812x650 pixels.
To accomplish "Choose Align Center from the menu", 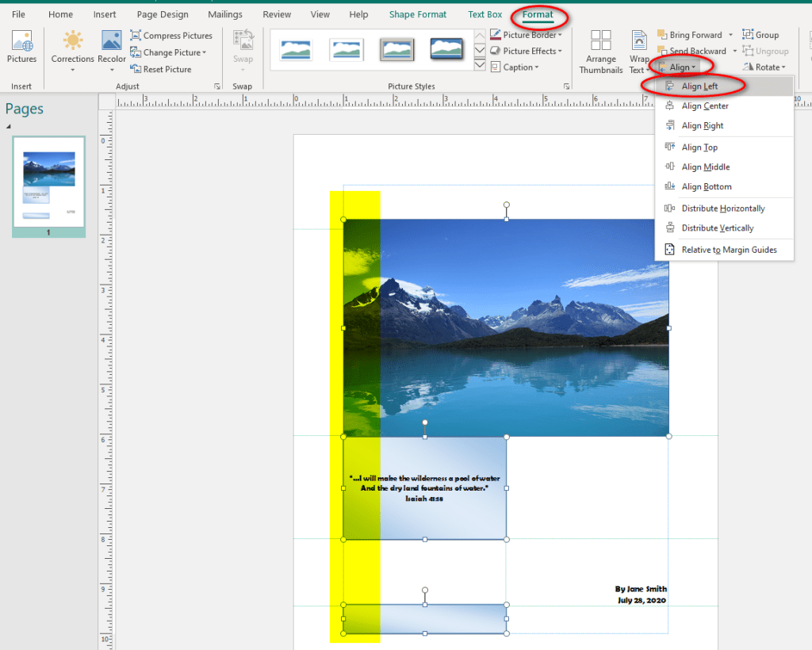I will pyautogui.click(x=704, y=106).
